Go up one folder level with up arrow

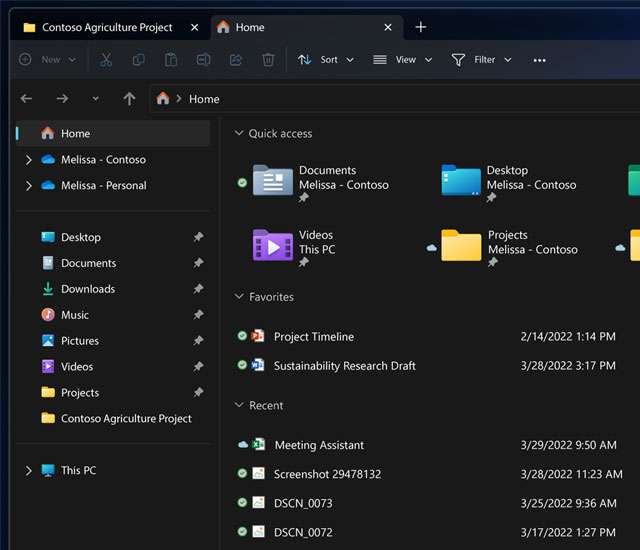pyautogui.click(x=129, y=99)
